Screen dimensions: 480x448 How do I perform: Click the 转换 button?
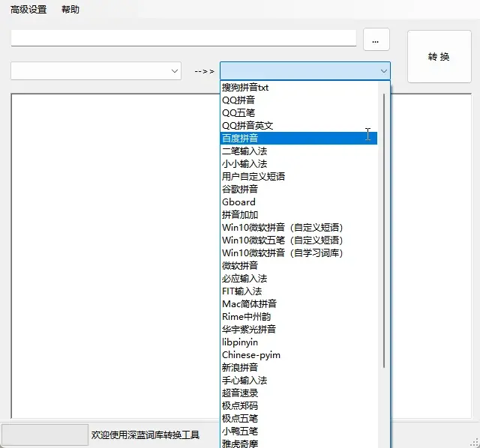[x=439, y=57]
